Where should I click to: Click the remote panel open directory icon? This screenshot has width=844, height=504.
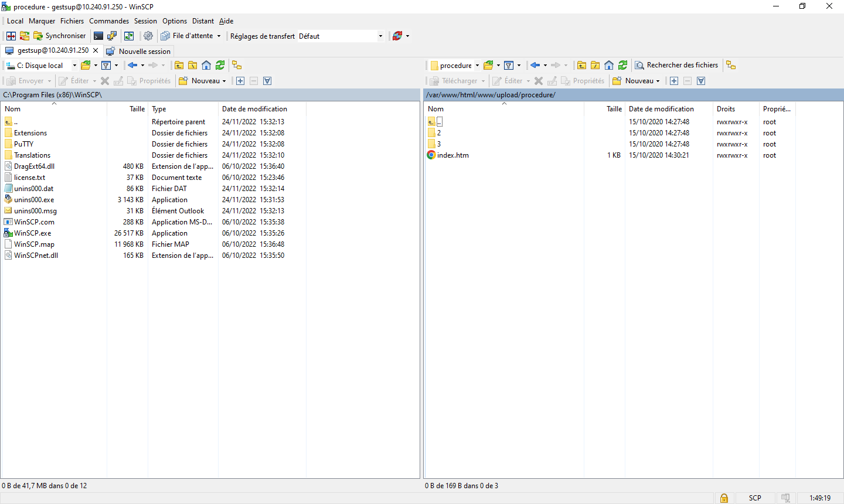pos(488,65)
